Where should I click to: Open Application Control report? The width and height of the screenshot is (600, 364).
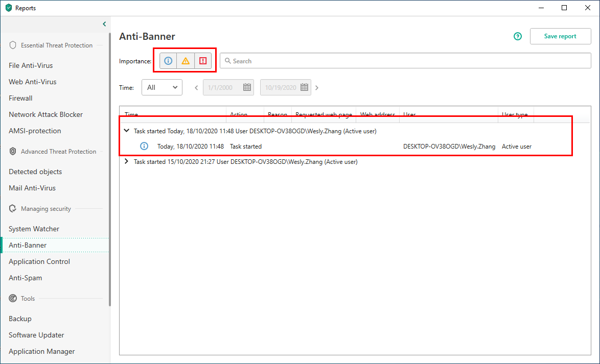click(39, 261)
